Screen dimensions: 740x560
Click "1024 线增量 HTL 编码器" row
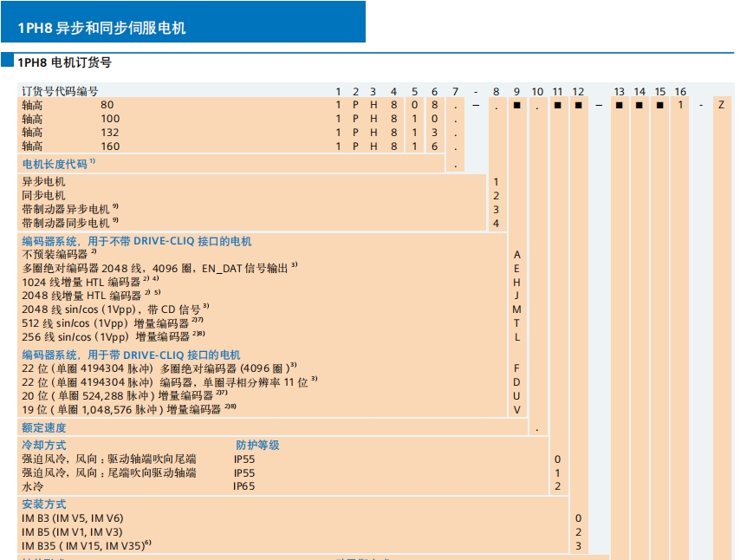click(x=90, y=282)
